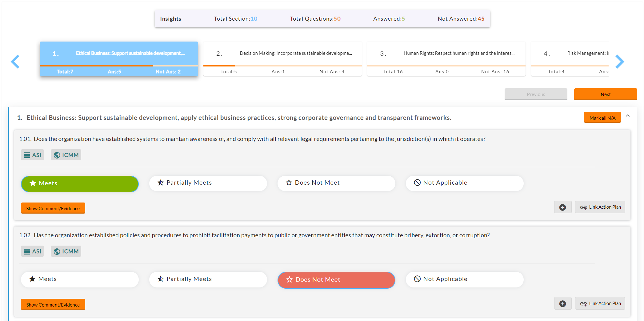This screenshot has width=644, height=321.
Task: Show next sections with right arrow
Action: (x=619, y=62)
